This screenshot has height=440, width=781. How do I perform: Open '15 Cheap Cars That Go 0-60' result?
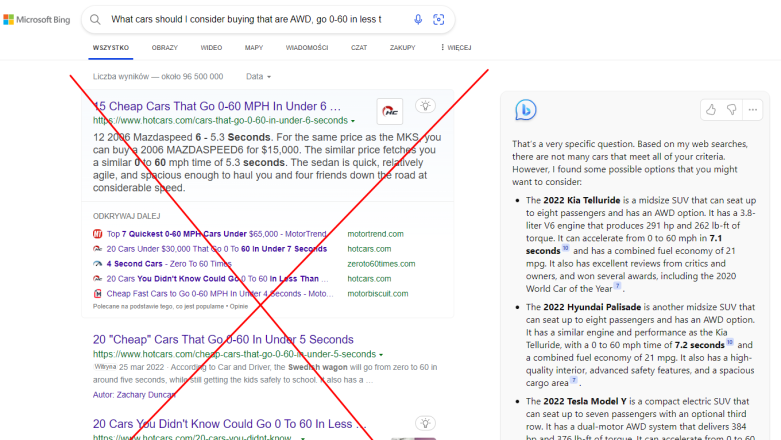tap(217, 106)
